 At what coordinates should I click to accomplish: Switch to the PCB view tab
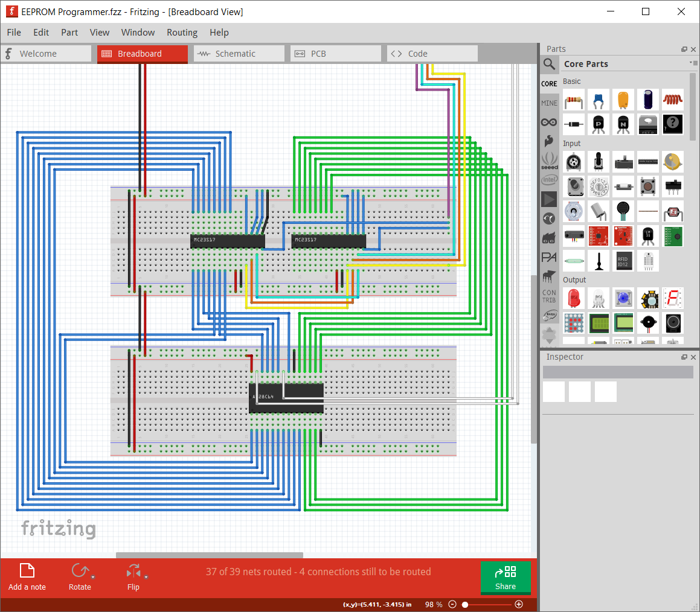pyautogui.click(x=336, y=54)
